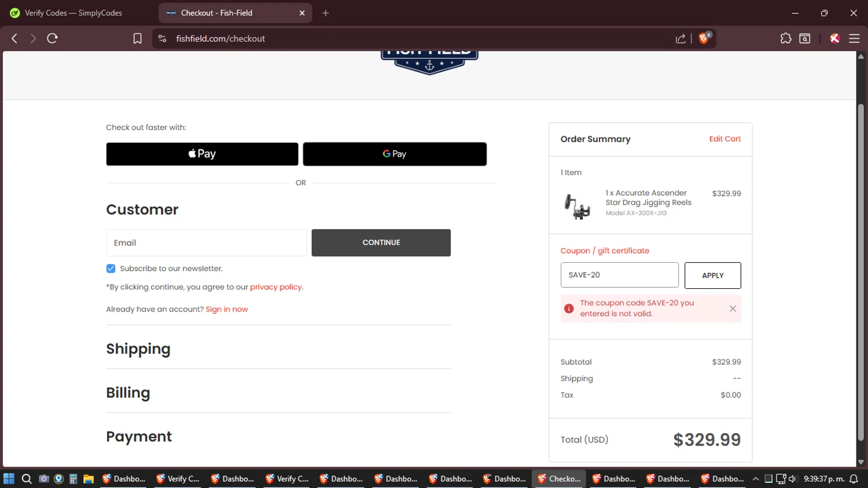The image size is (868, 488).
Task: Click the red error alert icon
Action: [569, 309]
